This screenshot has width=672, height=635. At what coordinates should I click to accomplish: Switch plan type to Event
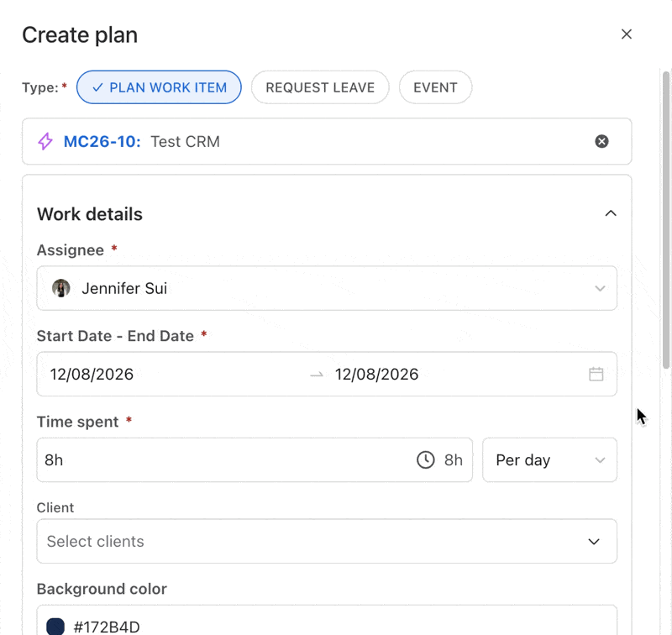(x=435, y=87)
